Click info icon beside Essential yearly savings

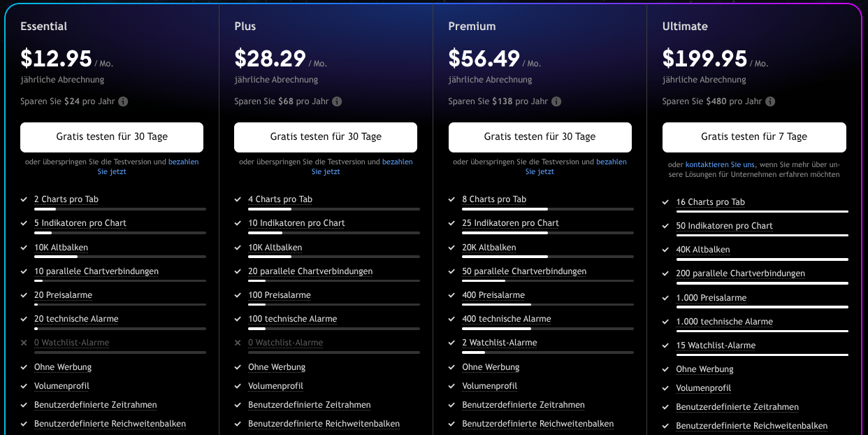(123, 101)
